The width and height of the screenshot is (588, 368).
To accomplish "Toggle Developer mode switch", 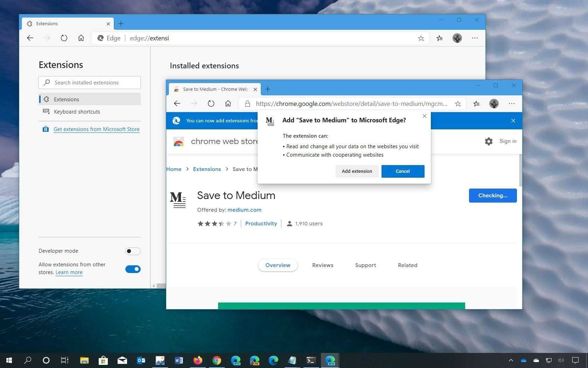I will pos(133,251).
